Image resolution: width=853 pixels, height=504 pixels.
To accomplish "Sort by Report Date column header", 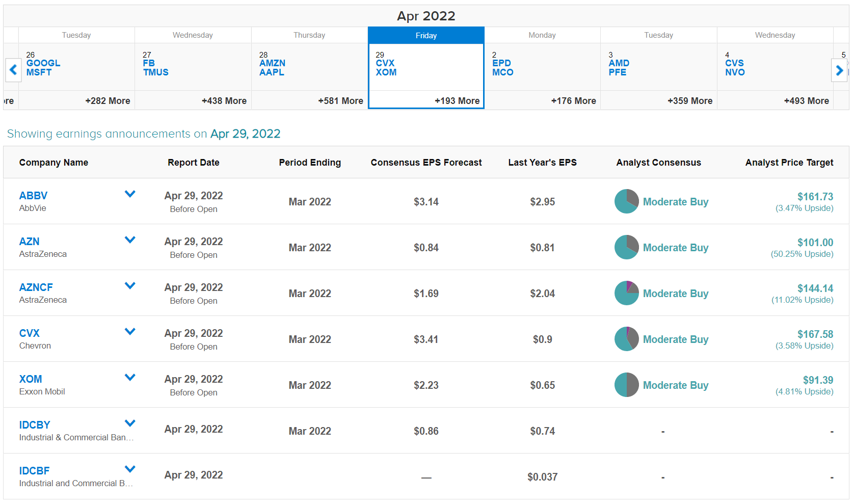I will point(194,163).
